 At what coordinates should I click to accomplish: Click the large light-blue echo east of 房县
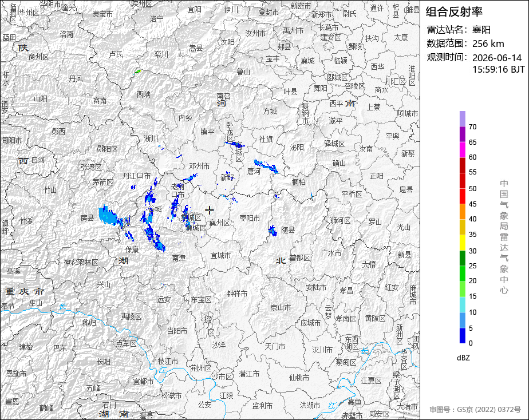(x=108, y=215)
